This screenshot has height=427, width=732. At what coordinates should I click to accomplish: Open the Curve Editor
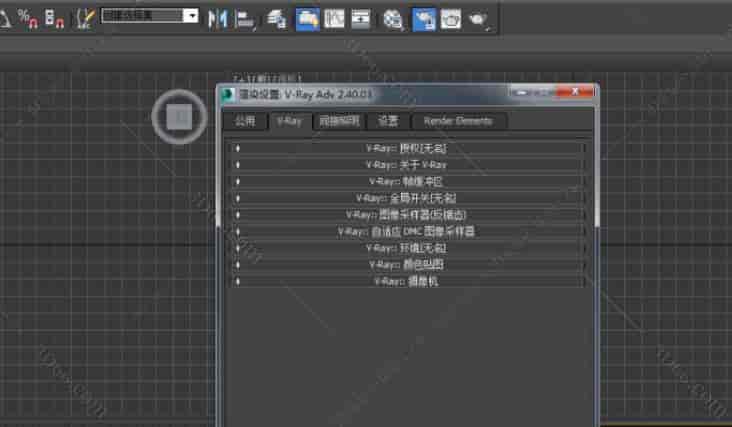pyautogui.click(x=335, y=18)
